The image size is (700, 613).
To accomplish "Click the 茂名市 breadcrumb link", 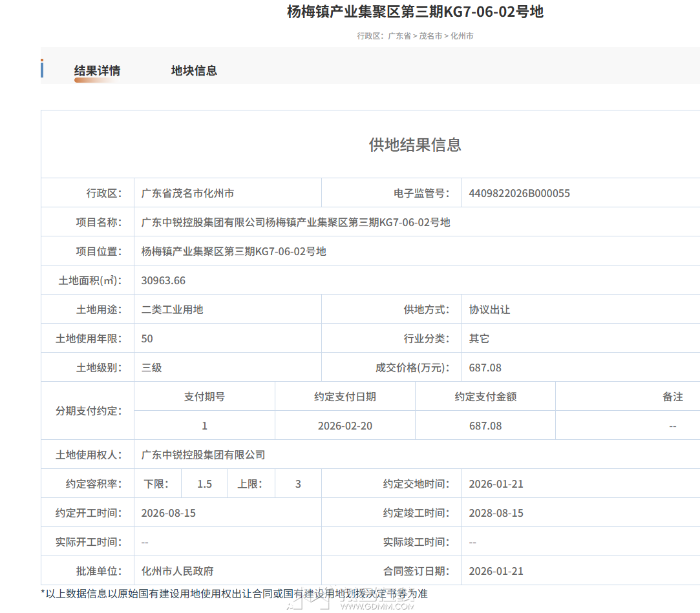I will [x=430, y=36].
